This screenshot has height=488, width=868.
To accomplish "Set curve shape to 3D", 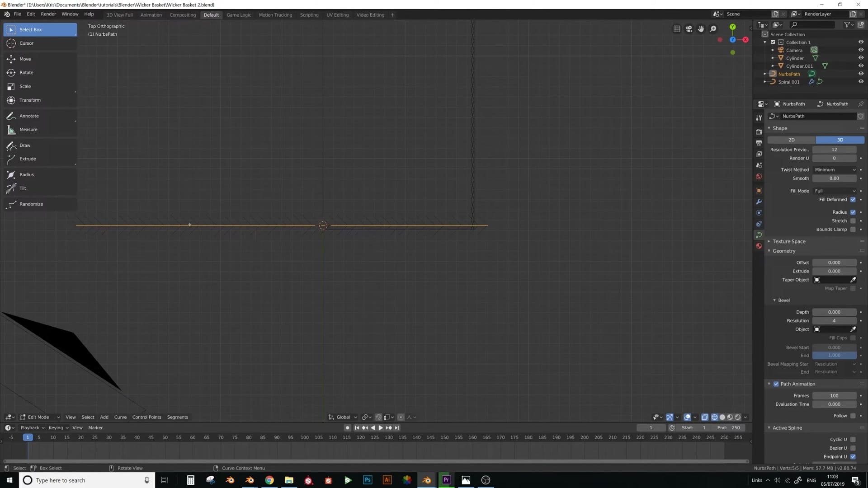I will (x=840, y=140).
